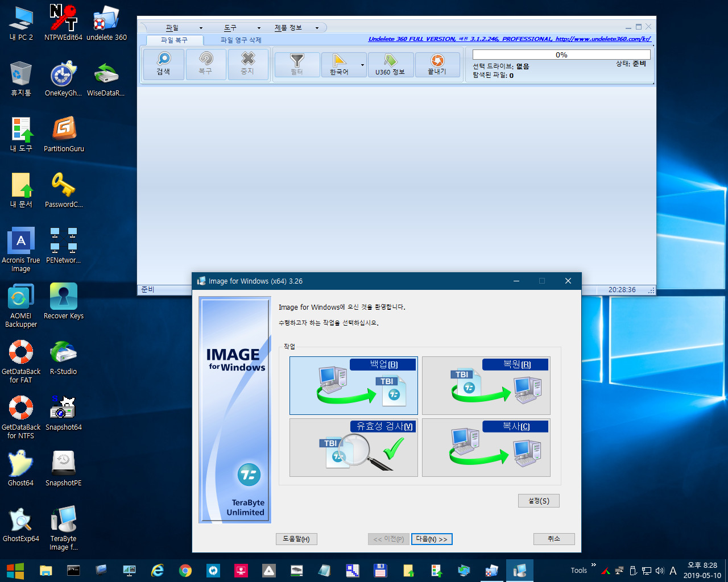Open the 휴지통 recycle bin icon
The width and height of the screenshot is (728, 582).
pyautogui.click(x=21, y=78)
